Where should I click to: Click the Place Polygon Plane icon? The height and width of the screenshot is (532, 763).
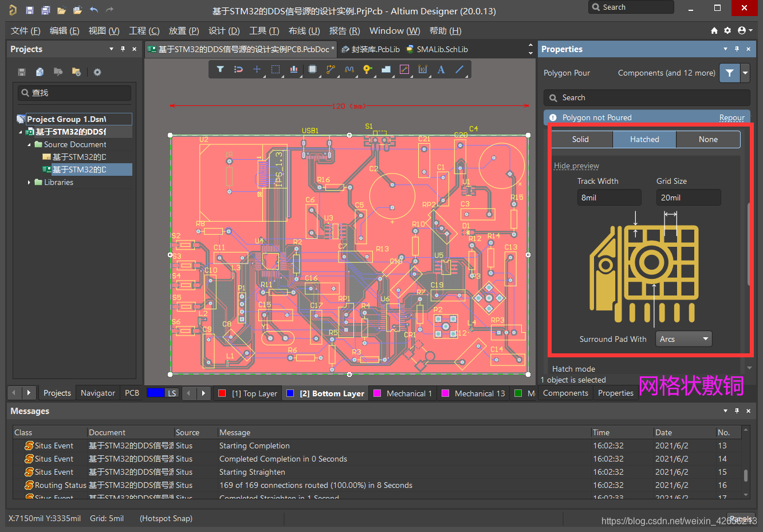(x=386, y=69)
